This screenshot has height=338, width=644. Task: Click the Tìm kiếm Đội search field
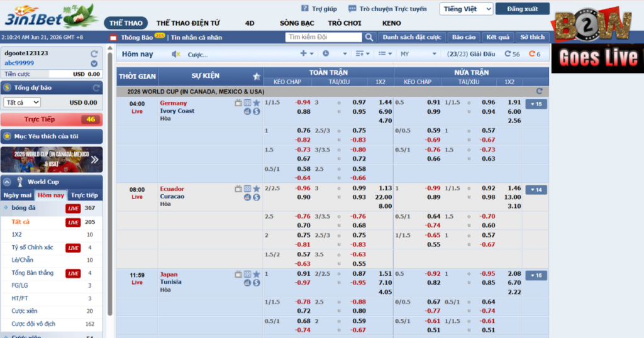(324, 37)
